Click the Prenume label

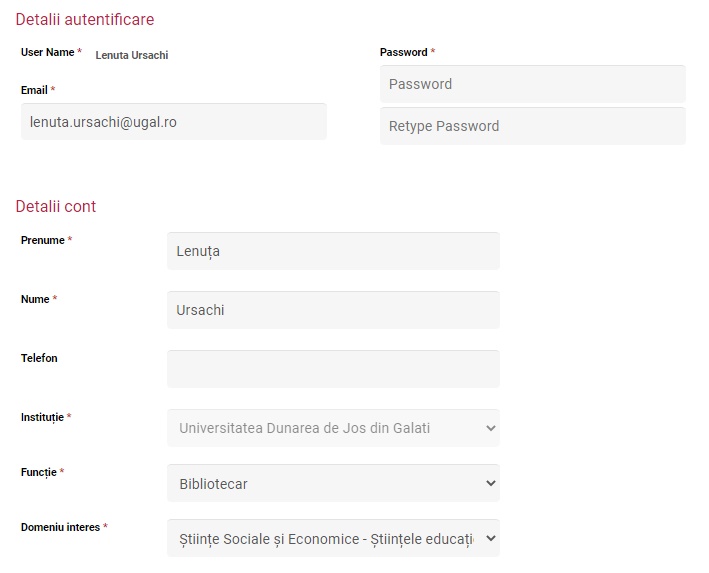click(x=43, y=240)
